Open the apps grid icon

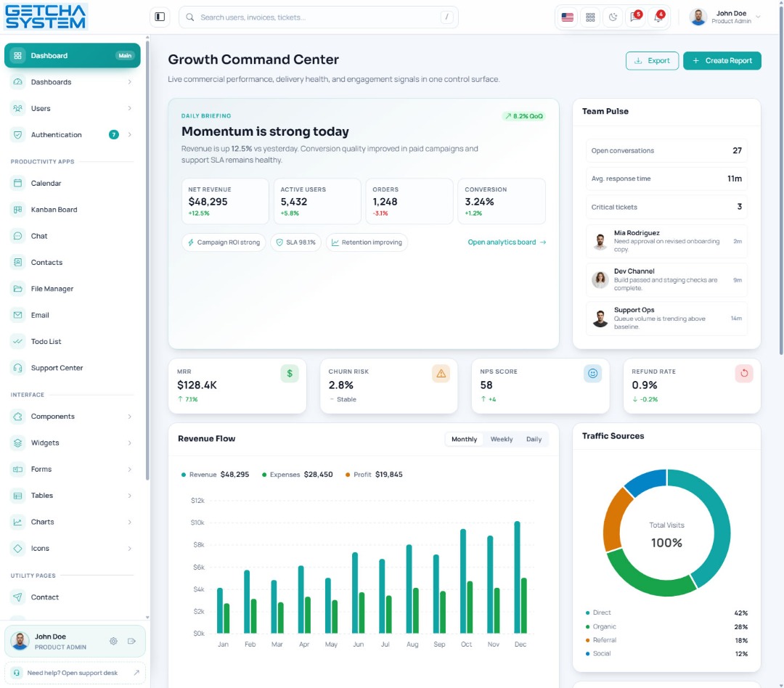coord(590,17)
